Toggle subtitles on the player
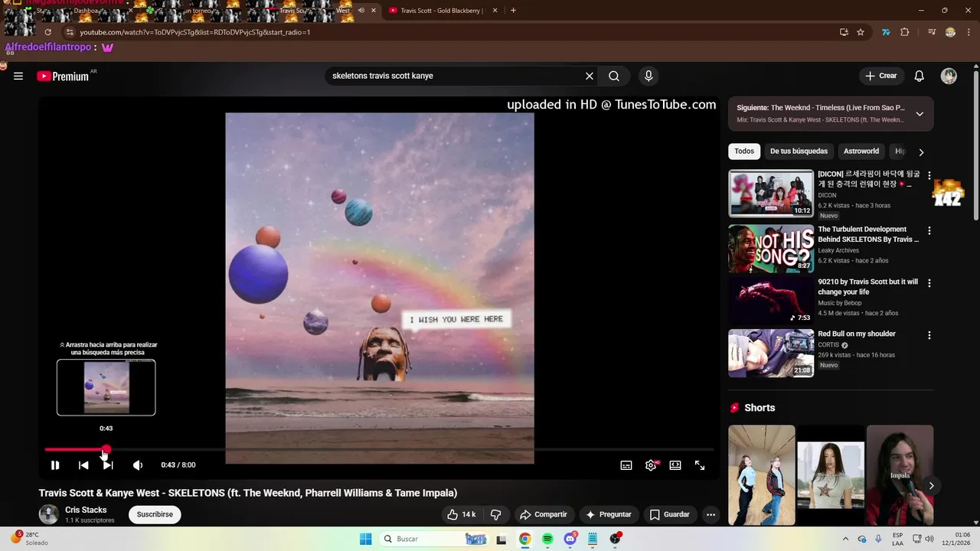The image size is (980, 551). pyautogui.click(x=626, y=465)
